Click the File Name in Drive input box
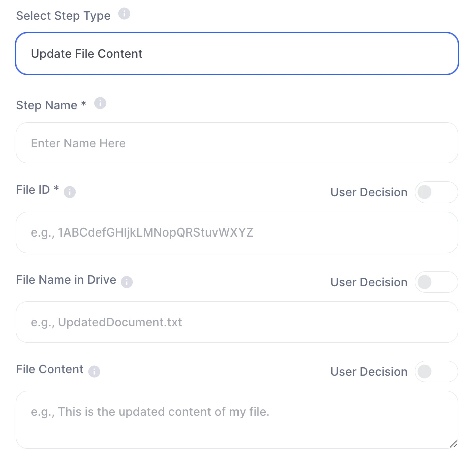476x469 pixels. coord(237,322)
